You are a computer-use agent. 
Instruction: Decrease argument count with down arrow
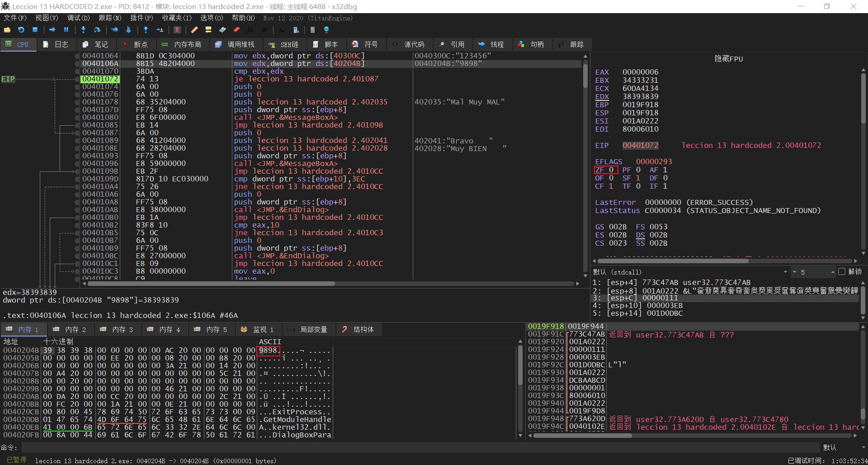[x=794, y=272]
